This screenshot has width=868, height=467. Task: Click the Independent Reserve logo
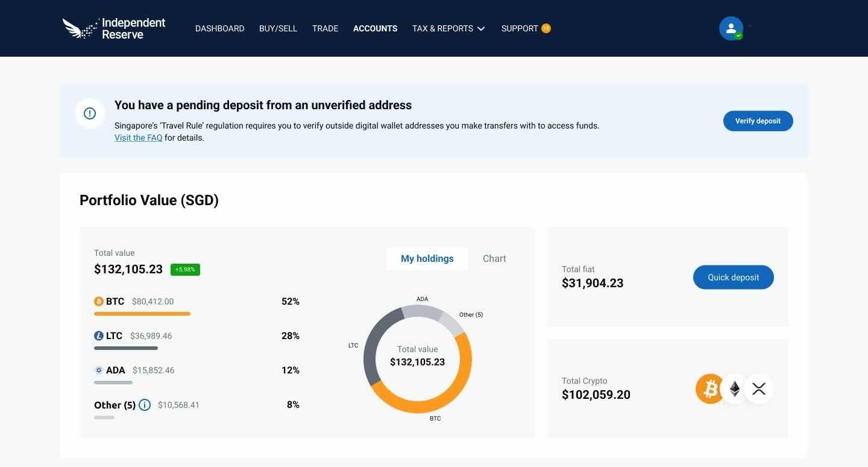(114, 28)
